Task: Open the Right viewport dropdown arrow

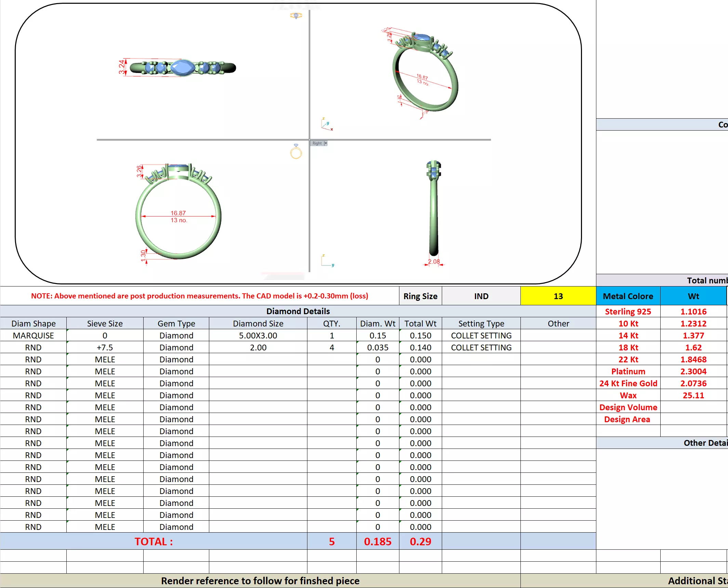Action: (x=326, y=143)
